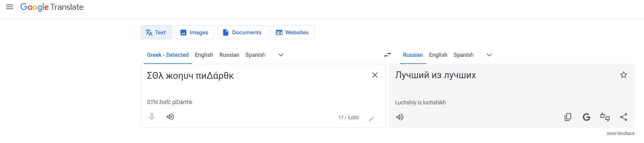Image resolution: width=644 pixels, height=143 pixels.
Task: Clear the source text
Action: 375,75
